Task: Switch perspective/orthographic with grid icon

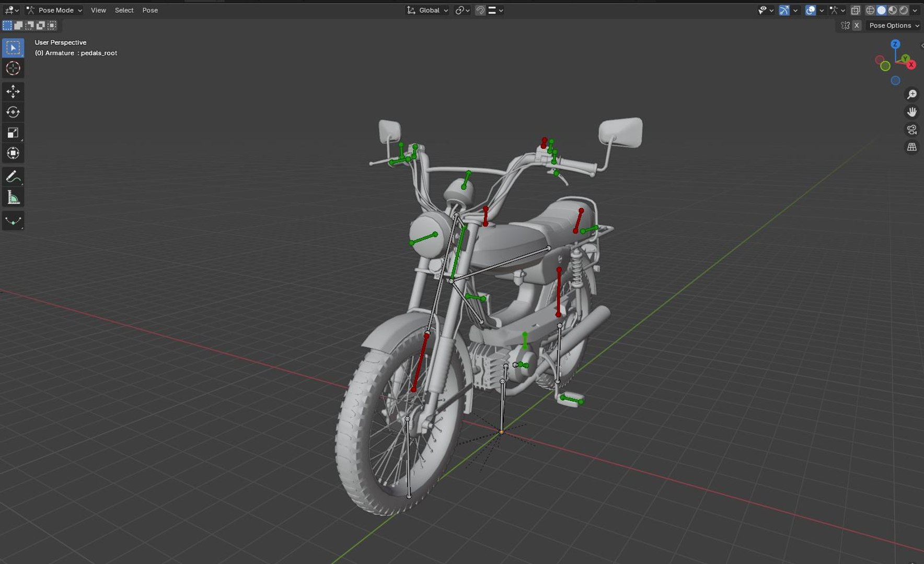Action: click(912, 147)
